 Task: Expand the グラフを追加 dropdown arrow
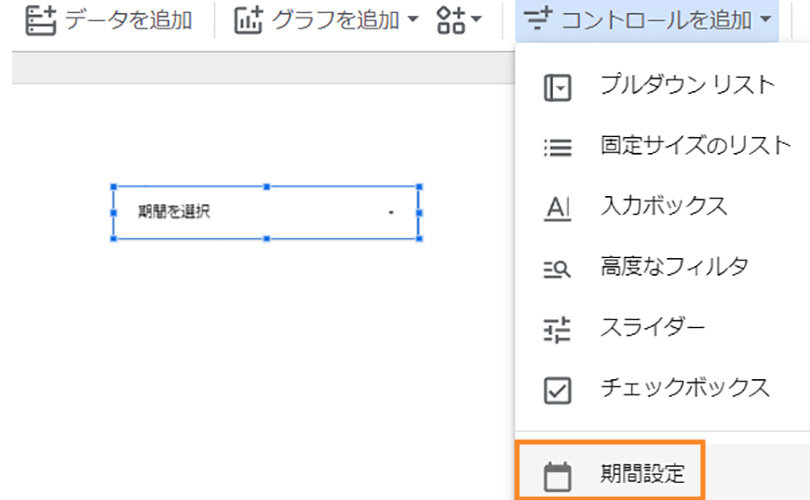[x=413, y=21]
